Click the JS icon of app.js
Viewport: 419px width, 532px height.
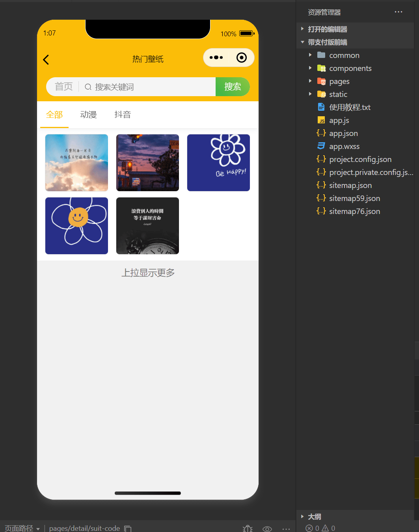click(321, 120)
